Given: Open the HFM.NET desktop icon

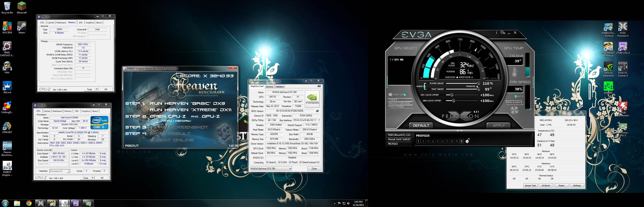Looking at the screenshot, I should coord(7,127).
